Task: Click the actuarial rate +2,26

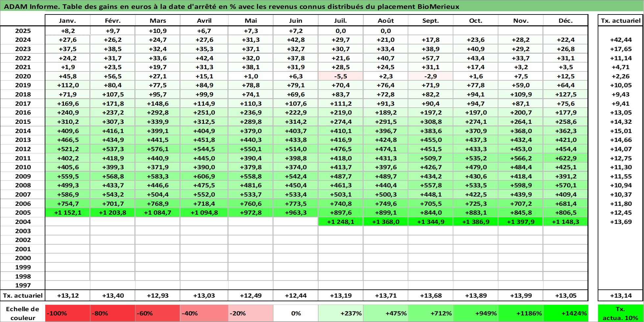Action: (621, 76)
